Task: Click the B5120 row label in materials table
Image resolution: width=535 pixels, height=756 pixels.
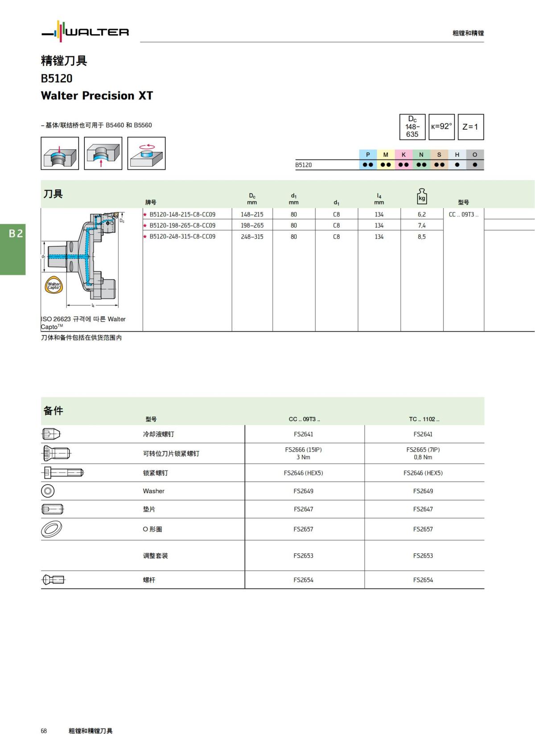Action: click(x=304, y=165)
